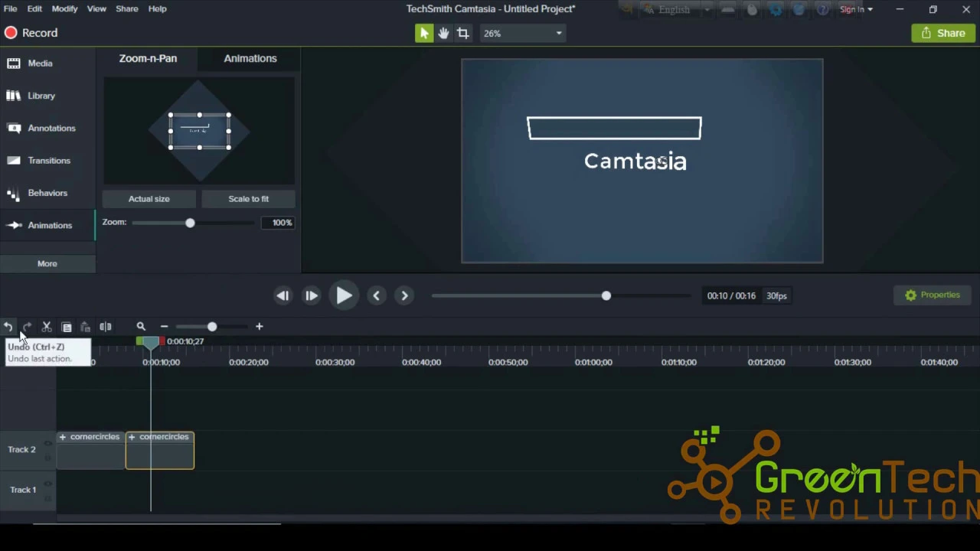Toggle Track 2 visibility eye
The height and width of the screenshot is (551, 980).
(x=47, y=443)
